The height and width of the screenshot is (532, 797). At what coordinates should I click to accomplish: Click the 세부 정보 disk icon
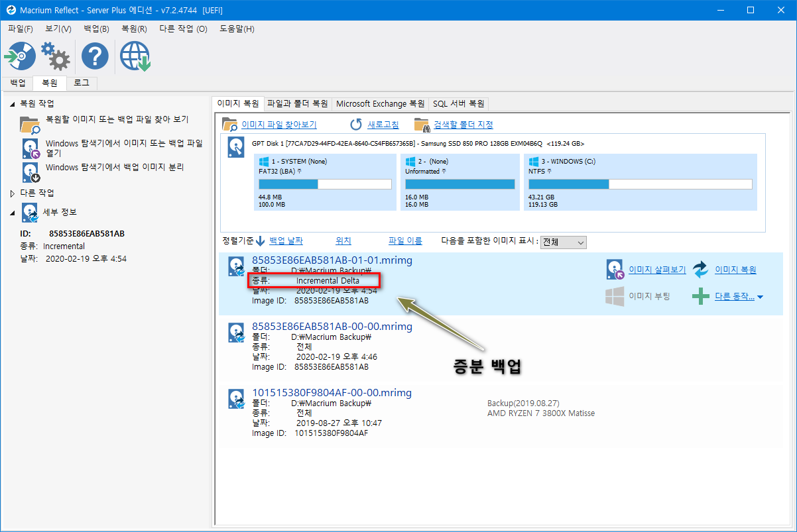tap(31, 213)
